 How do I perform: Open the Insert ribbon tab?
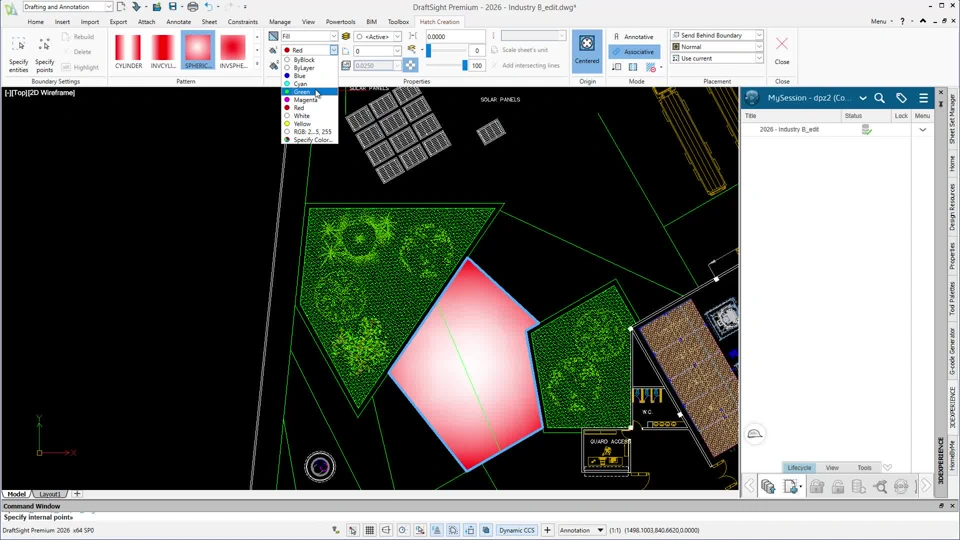[62, 21]
